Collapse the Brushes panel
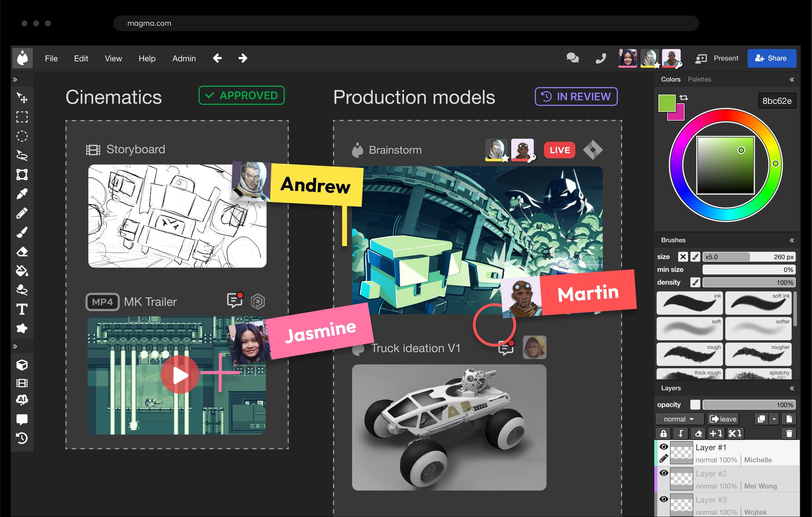Viewport: 812px width, 517px height. 792,240
